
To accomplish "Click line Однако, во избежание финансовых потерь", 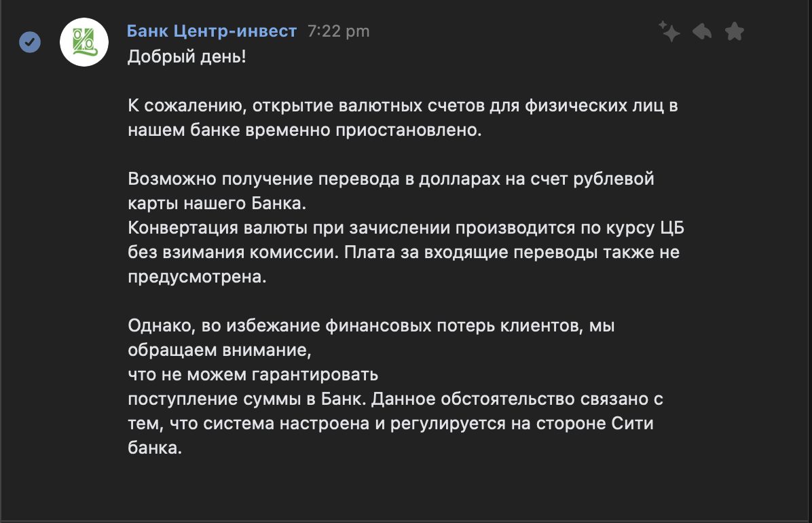I will pyautogui.click(x=371, y=325).
